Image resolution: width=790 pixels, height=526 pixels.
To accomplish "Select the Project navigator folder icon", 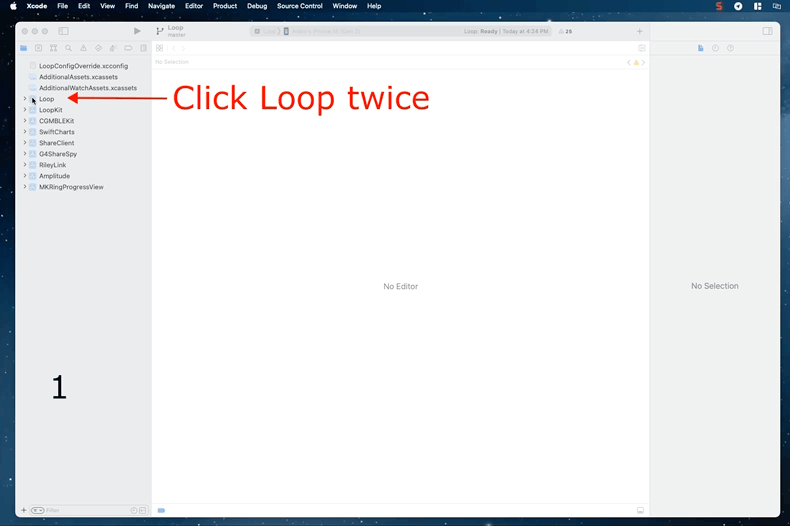I will pyautogui.click(x=23, y=48).
